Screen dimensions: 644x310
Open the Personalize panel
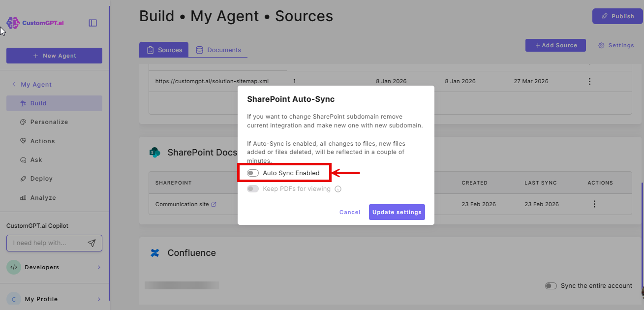click(54, 122)
